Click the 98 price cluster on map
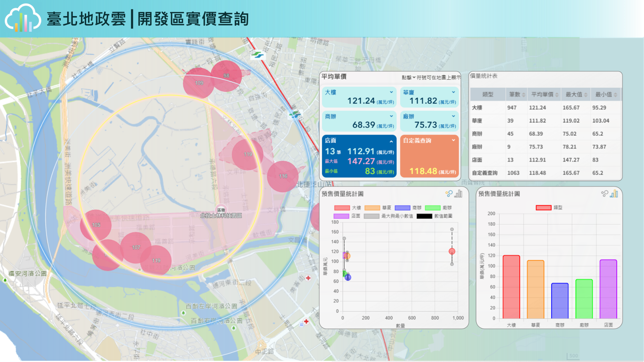Image resolution: width=644 pixels, height=362 pixels. [x=226, y=76]
